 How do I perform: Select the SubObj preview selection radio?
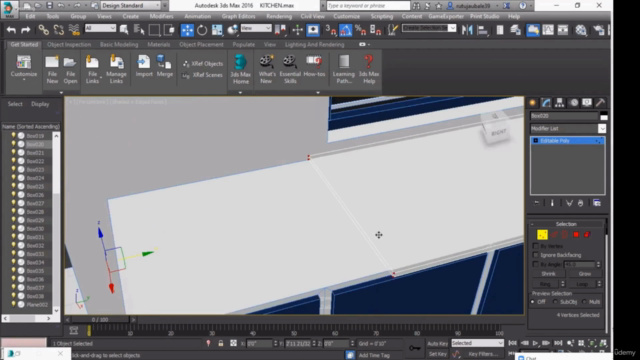555,302
